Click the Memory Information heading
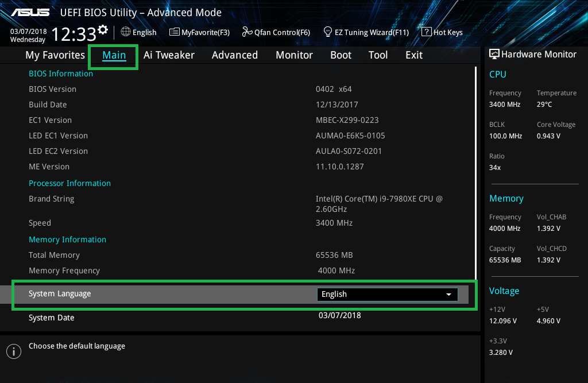Screen dimensions: 588x383 (68, 239)
